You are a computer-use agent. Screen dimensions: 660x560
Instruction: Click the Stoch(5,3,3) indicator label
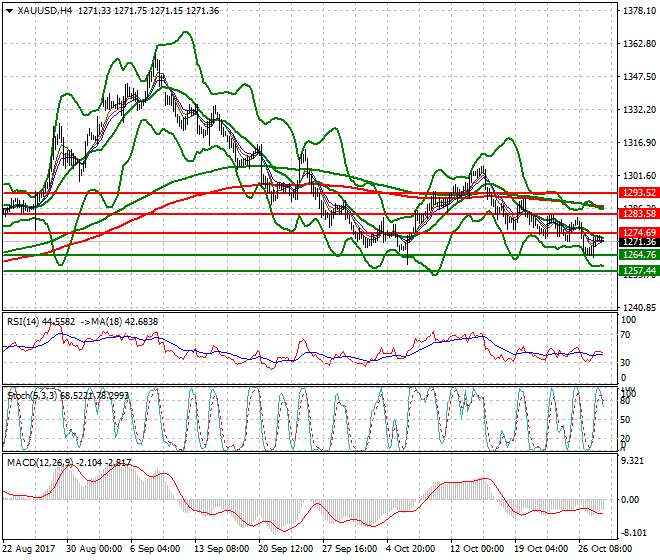[x=33, y=395]
